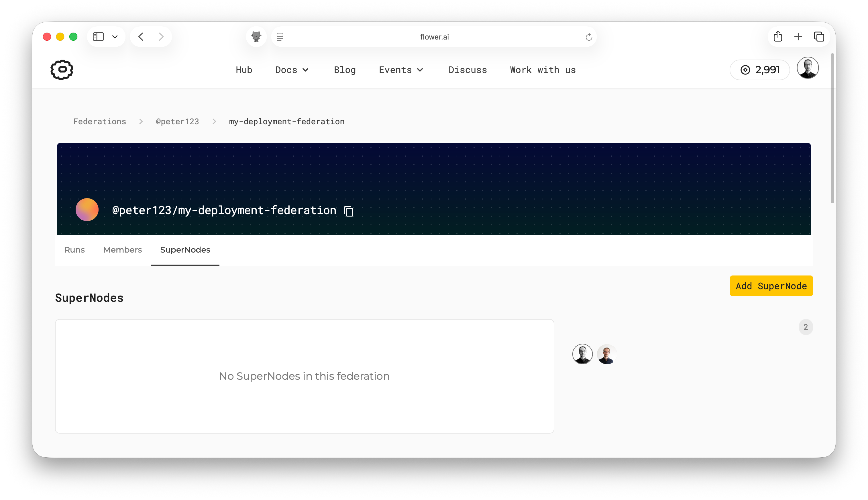The image size is (868, 500).
Task: Go back with browser back arrow
Action: pos(141,36)
